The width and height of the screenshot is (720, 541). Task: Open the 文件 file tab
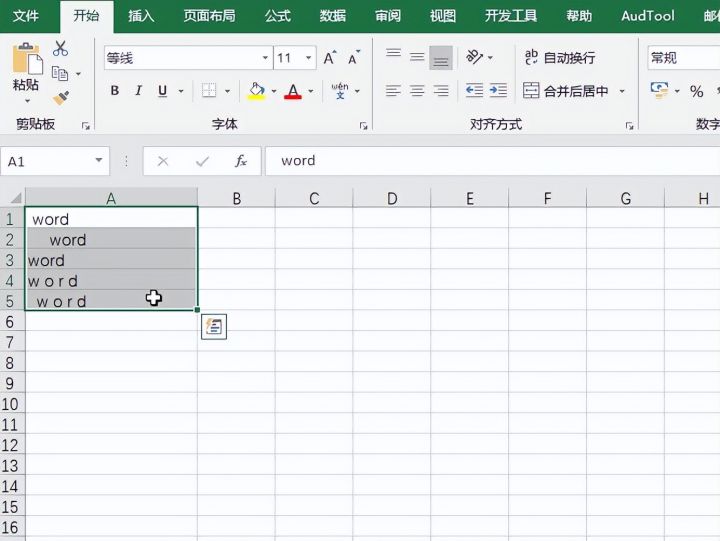pyautogui.click(x=26, y=16)
